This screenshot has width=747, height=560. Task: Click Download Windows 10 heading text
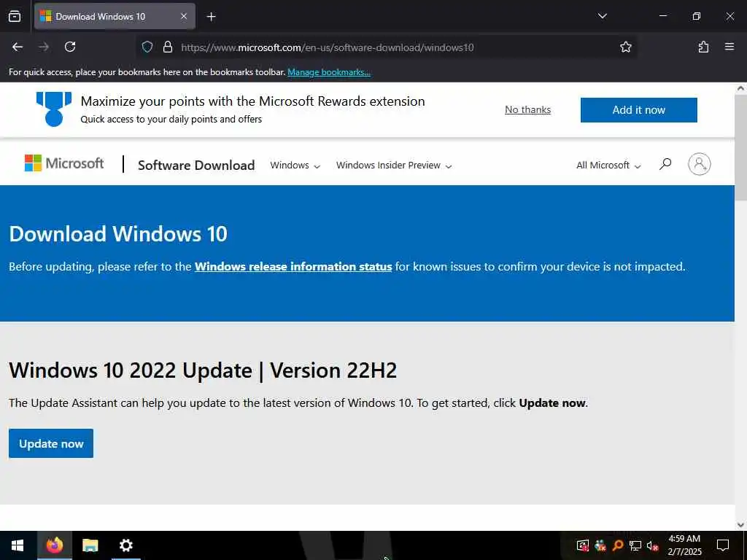point(118,234)
